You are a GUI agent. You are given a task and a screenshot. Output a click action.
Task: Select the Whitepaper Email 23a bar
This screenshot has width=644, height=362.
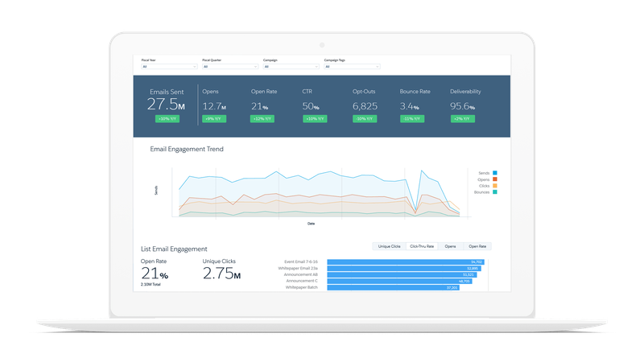(x=404, y=269)
